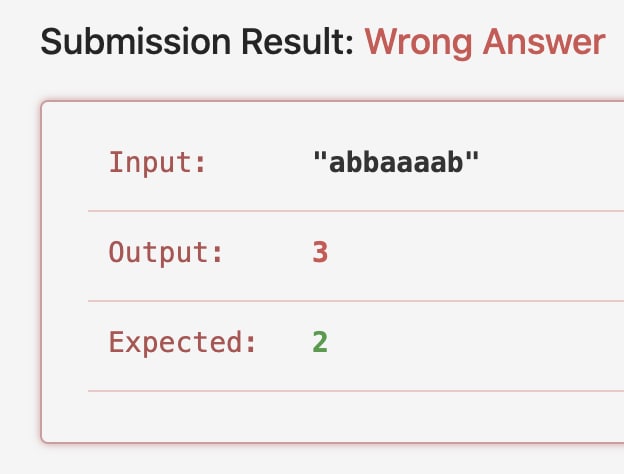Select the input string abbaaaab
This screenshot has height=474, width=624.
[x=396, y=162]
